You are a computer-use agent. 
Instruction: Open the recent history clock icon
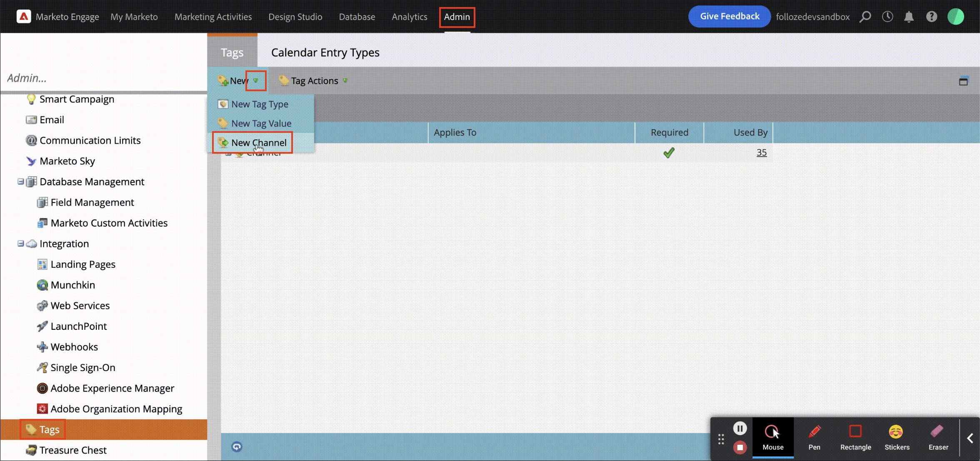point(887,17)
